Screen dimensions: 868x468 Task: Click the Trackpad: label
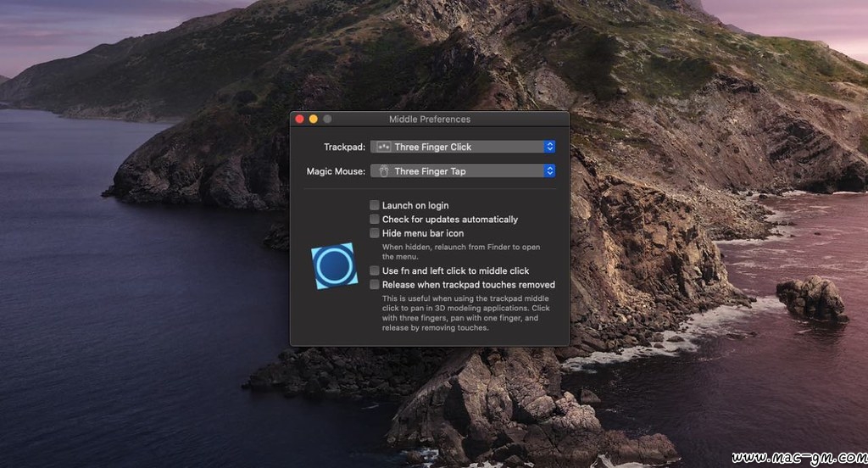(x=344, y=147)
